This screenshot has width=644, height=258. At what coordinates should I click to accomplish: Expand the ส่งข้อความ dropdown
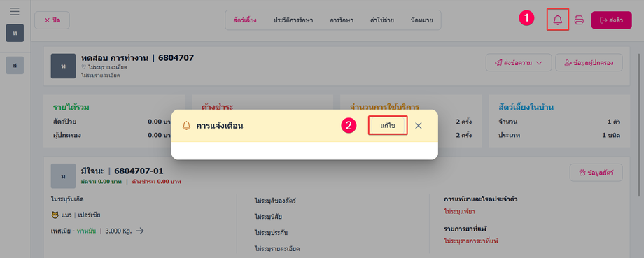(518, 63)
